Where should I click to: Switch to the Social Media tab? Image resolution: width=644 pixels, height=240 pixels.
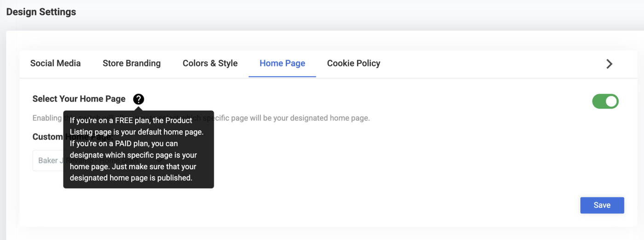55,63
